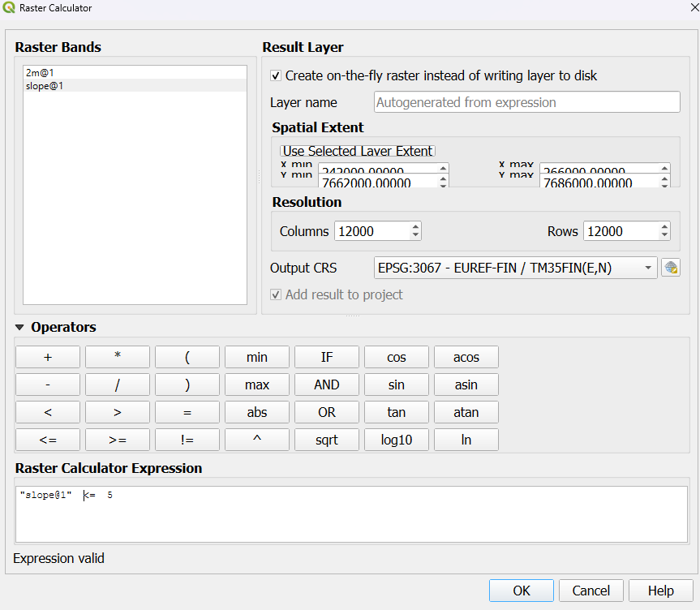This screenshot has width=700, height=610.
Task: Select the 2m@1 raster band
Action: 135,72
